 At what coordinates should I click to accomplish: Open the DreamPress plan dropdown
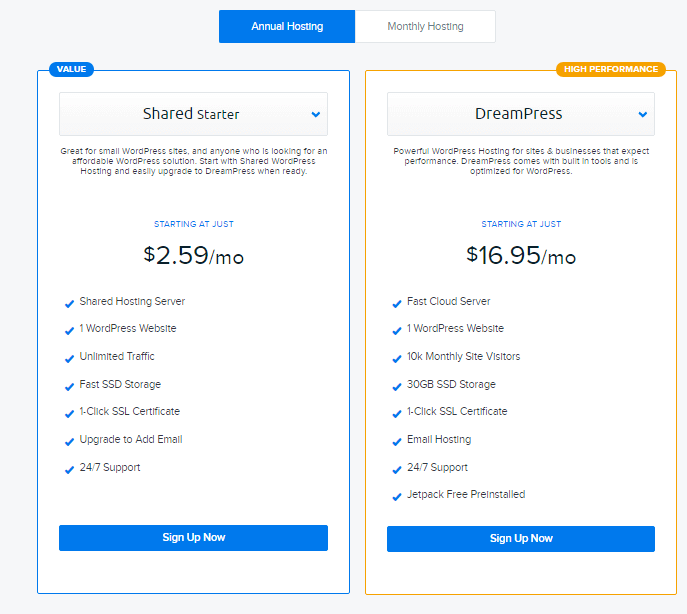pyautogui.click(x=520, y=114)
